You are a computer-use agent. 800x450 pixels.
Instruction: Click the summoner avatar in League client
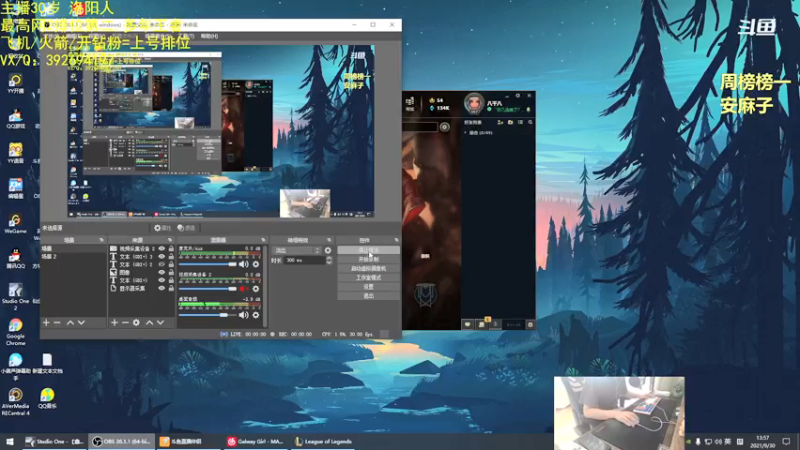pos(473,104)
